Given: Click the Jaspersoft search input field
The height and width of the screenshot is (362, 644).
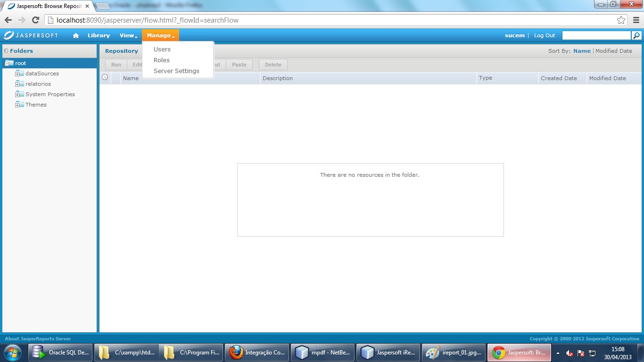Looking at the screenshot, I should [x=596, y=35].
